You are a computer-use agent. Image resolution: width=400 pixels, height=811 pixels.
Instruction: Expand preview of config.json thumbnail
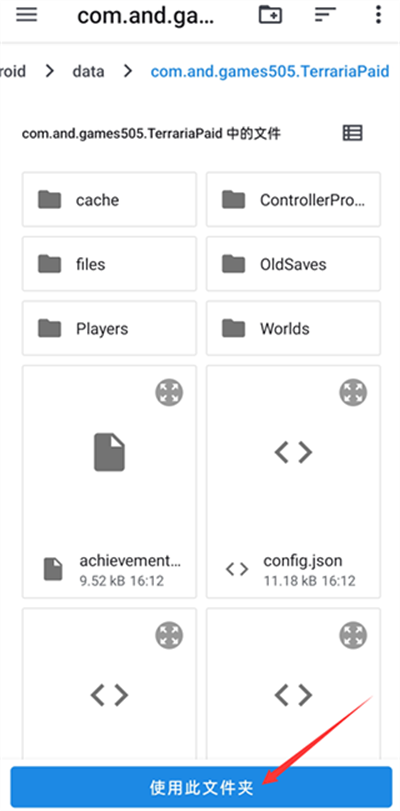pyautogui.click(x=353, y=393)
